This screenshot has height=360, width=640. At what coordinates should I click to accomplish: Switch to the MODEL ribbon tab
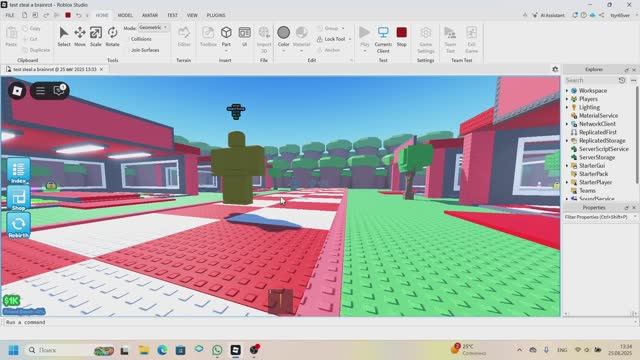125,15
